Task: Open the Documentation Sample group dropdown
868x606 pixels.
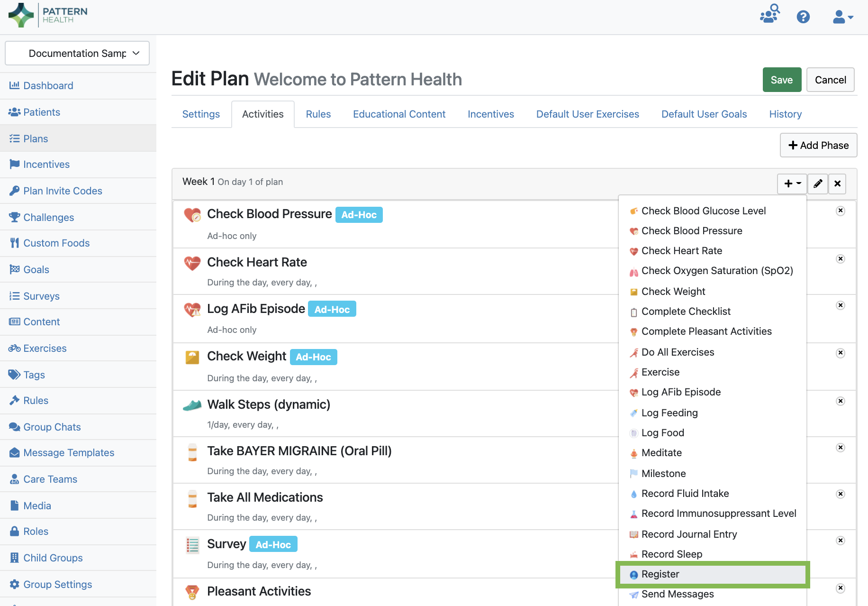Action: pyautogui.click(x=77, y=53)
